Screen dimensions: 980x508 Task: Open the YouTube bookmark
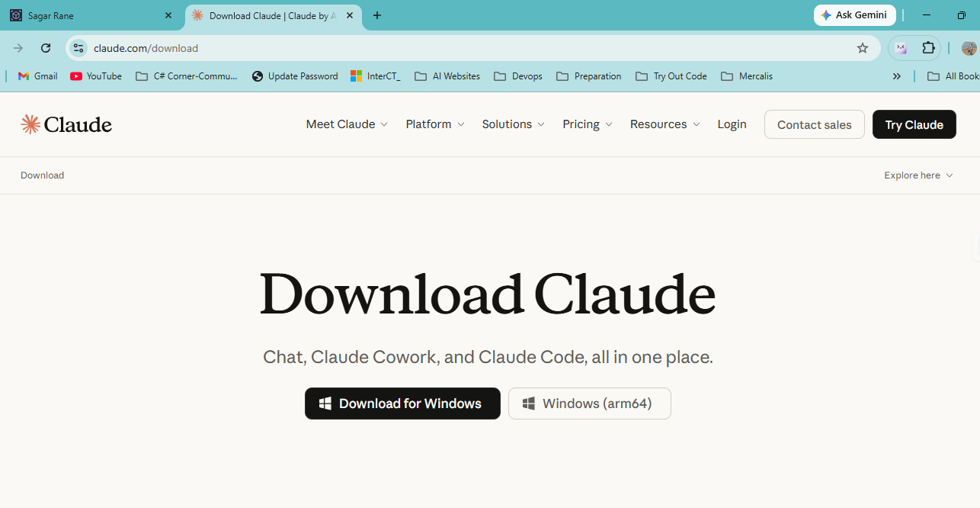tap(96, 76)
